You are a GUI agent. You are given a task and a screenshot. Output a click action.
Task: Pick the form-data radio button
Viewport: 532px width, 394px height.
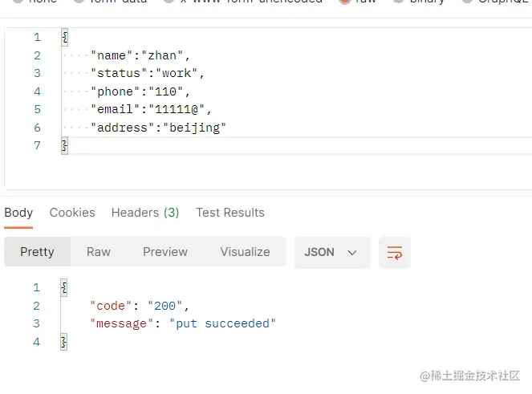pos(79,2)
